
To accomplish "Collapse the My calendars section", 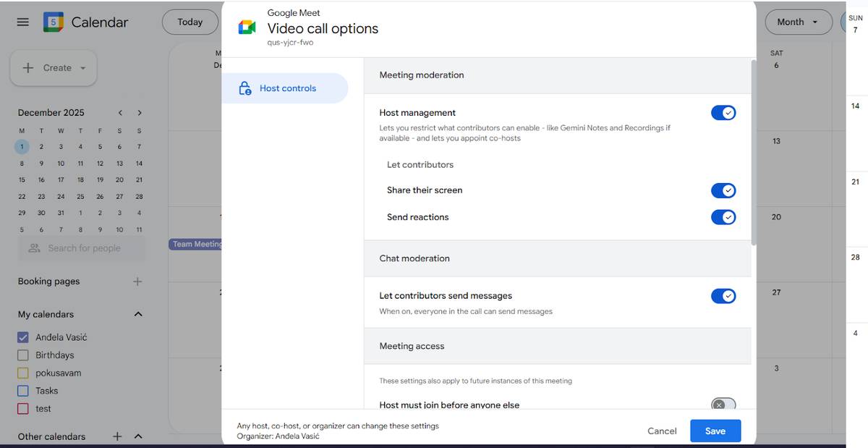I will 138,314.
